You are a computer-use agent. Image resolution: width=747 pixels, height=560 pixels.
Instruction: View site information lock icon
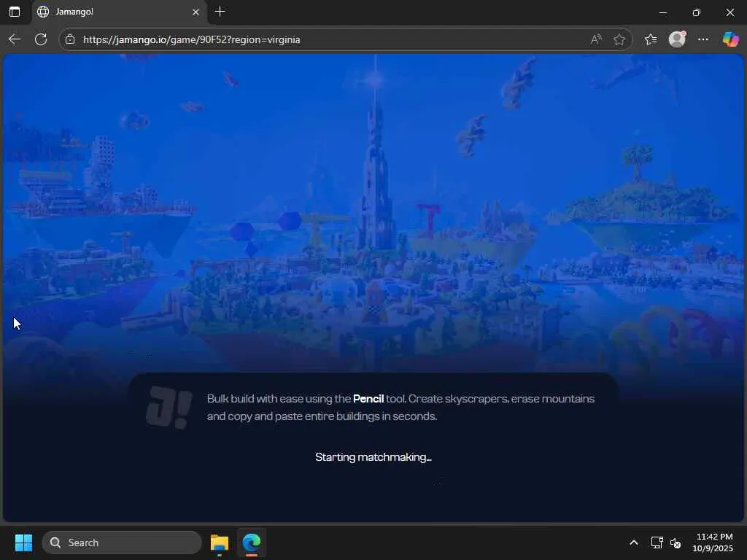[x=70, y=39]
